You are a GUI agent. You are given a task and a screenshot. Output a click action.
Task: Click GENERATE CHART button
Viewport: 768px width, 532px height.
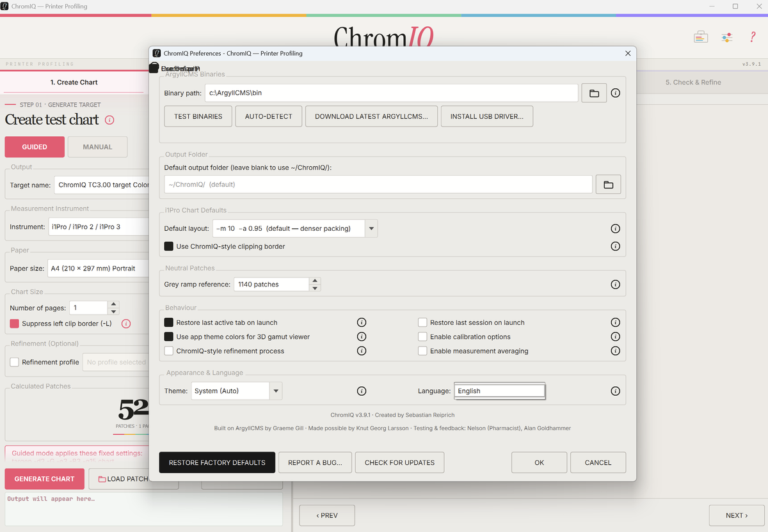[45, 479]
